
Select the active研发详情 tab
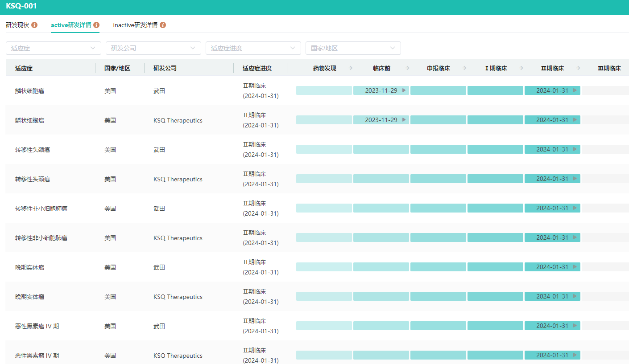pos(71,25)
